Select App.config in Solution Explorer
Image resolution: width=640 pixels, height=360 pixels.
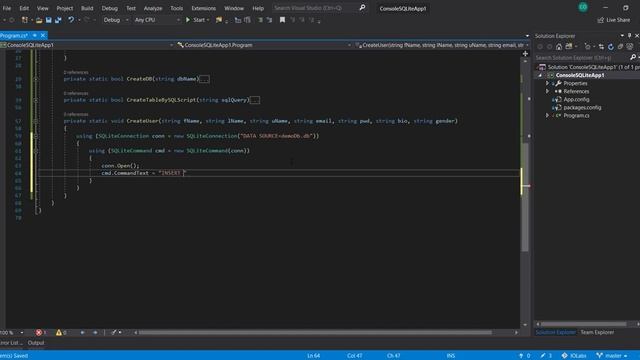[576, 100]
